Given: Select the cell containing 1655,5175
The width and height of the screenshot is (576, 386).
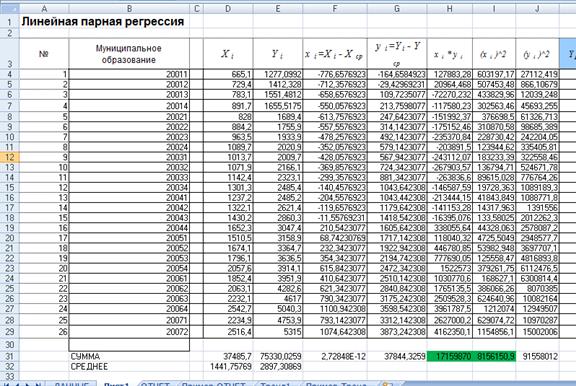Looking at the screenshot, I should click(x=278, y=106).
